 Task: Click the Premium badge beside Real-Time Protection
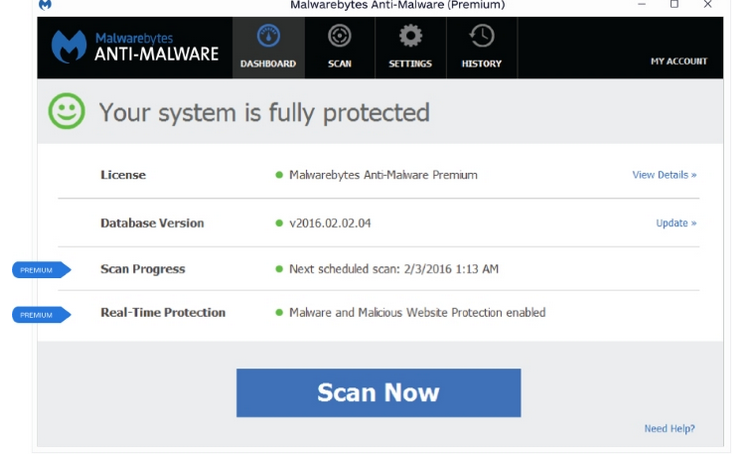(x=40, y=315)
